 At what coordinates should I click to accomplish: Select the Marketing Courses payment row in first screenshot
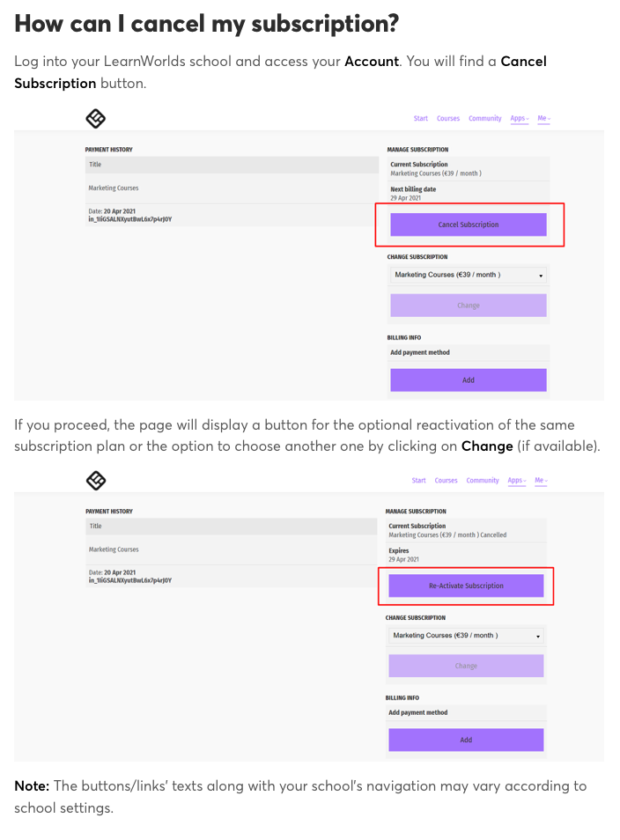tap(232, 188)
